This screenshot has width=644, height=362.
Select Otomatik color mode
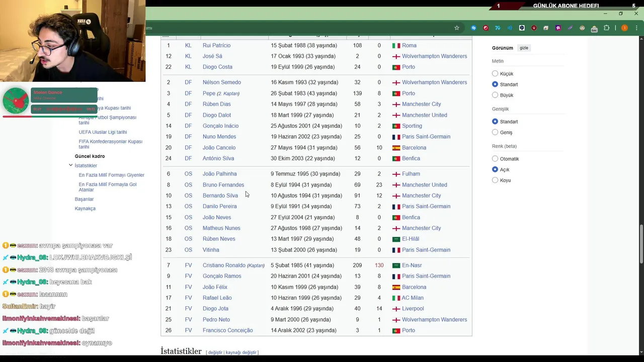[x=495, y=159]
